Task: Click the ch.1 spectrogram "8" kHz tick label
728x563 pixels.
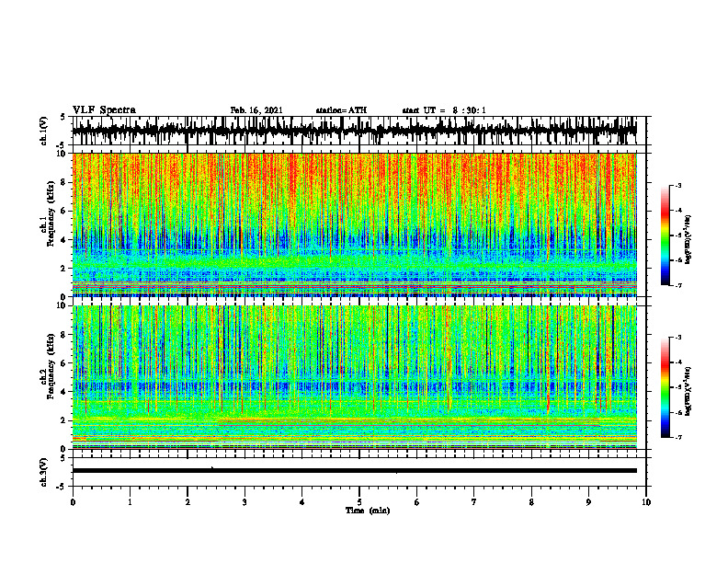Action: pos(64,182)
